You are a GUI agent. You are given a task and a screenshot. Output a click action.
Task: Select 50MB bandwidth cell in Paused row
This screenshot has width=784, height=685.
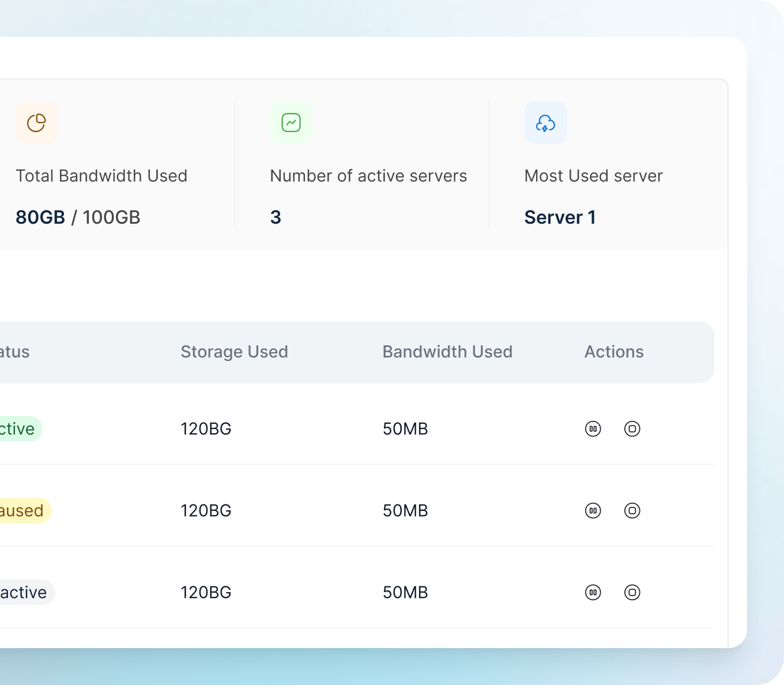click(x=405, y=511)
